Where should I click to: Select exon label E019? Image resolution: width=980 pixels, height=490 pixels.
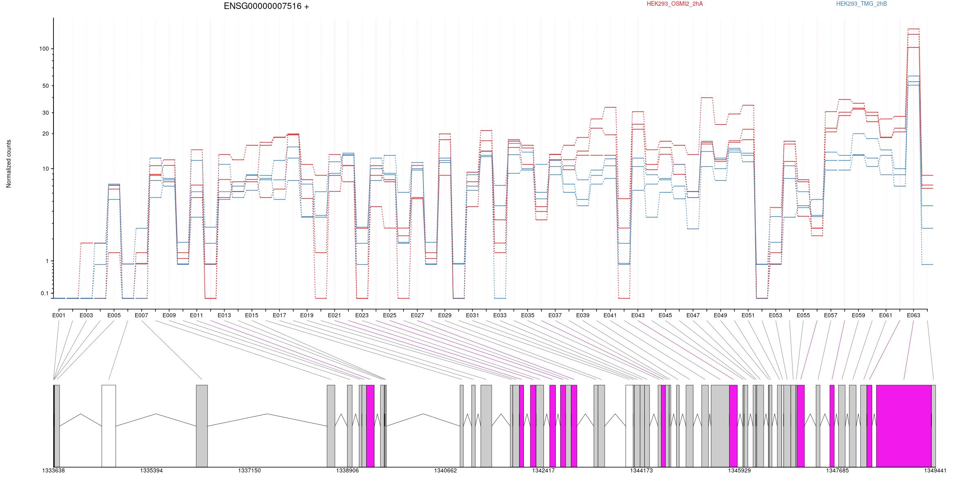(x=307, y=315)
